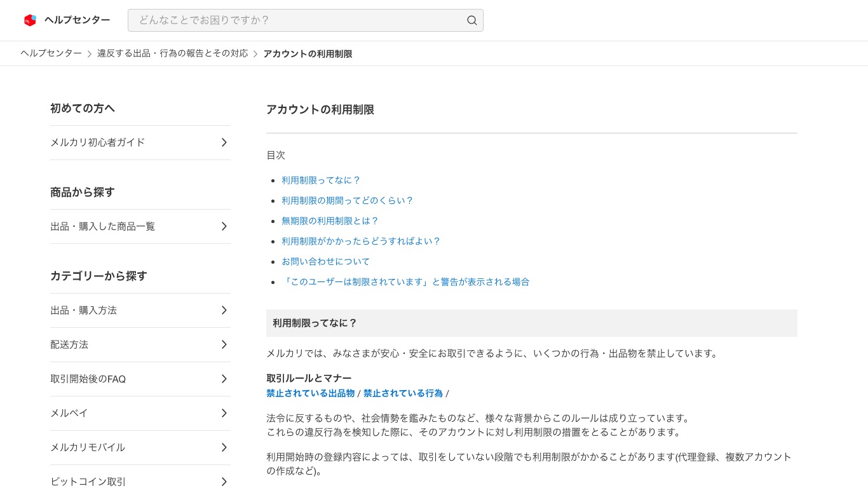Screen dimensions: 868x488
Task: Click 取引ルールとマナー bold text
Action: 309,379
